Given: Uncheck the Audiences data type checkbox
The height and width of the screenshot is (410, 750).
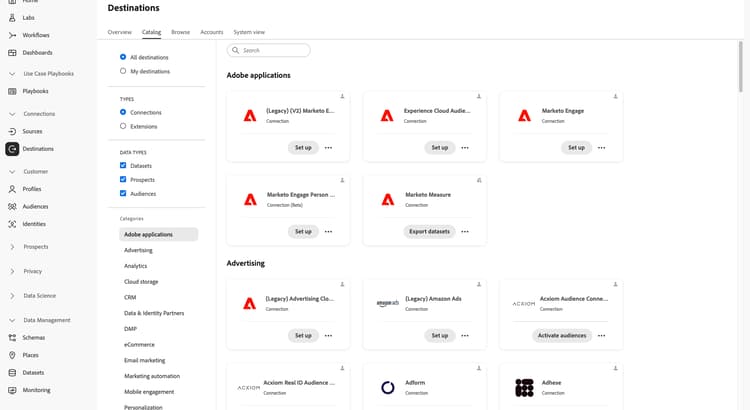Looking at the screenshot, I should (123, 193).
